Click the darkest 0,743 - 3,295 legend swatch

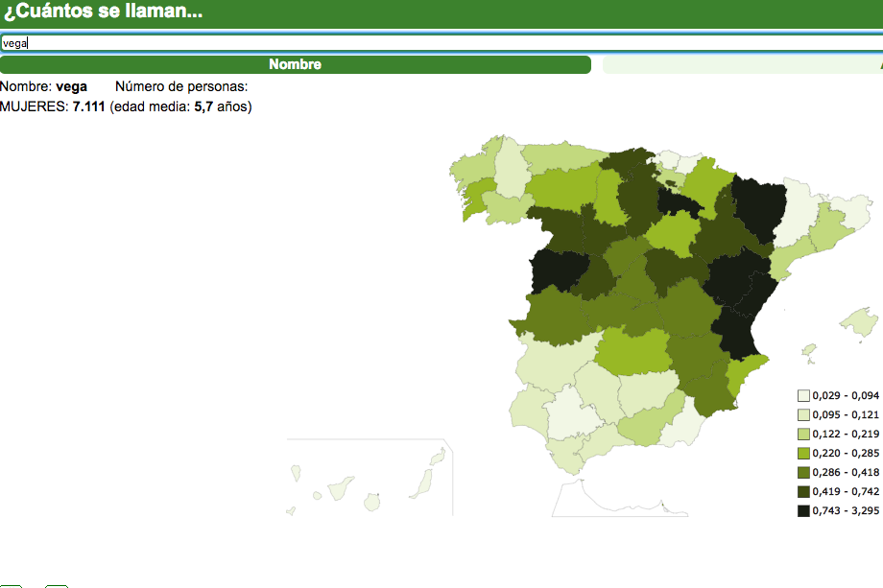click(x=803, y=510)
